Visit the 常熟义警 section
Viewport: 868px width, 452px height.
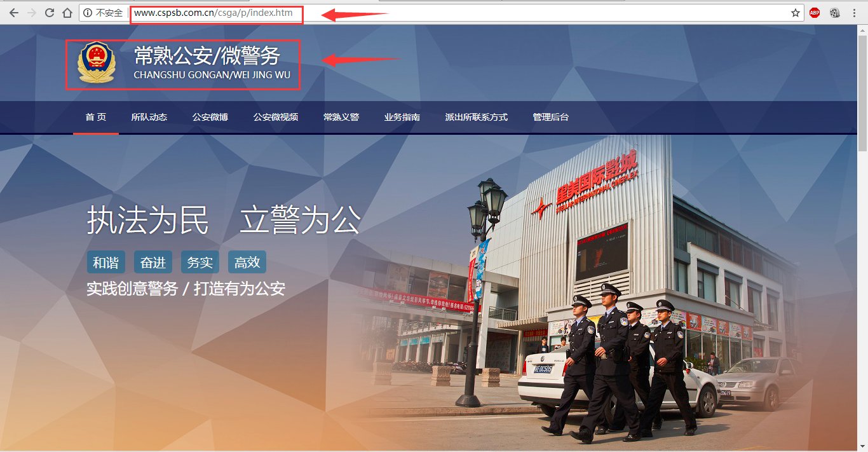(x=341, y=117)
